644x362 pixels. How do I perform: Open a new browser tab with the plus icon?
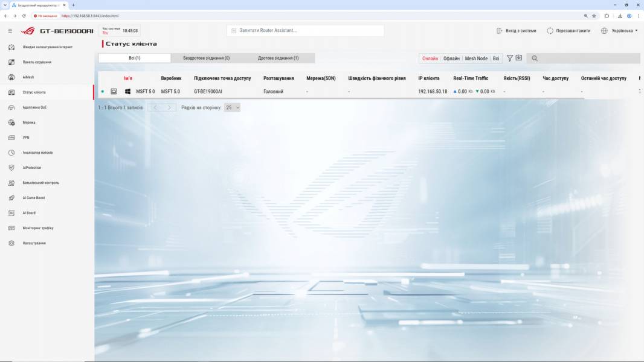74,5
